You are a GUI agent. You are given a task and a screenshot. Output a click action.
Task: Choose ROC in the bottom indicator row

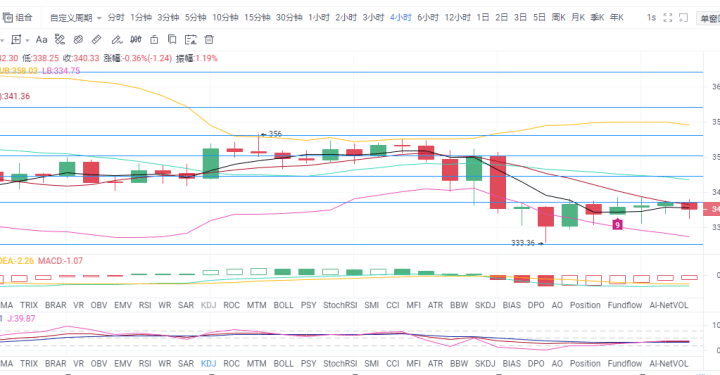(231, 364)
